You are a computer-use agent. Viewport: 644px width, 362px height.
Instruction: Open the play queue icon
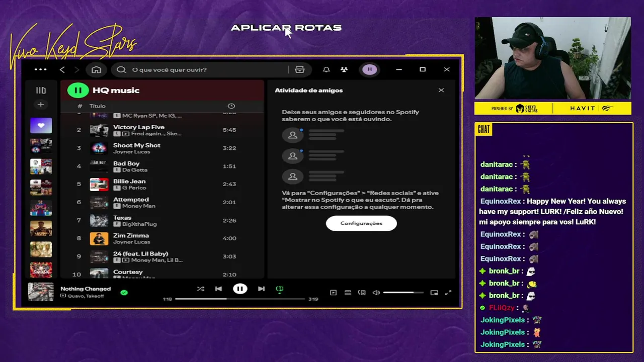[348, 293]
